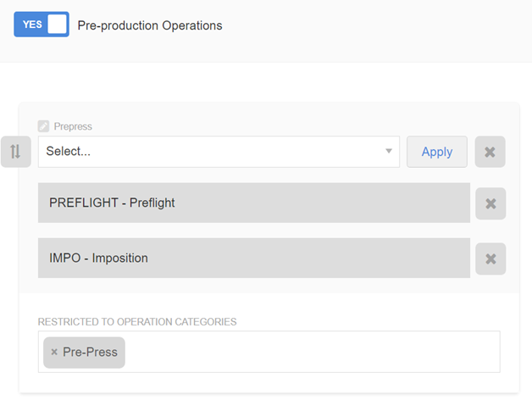Viewport: 532px width, 400px height.
Task: Focus the restricted operation categories field
Action: pyautogui.click(x=313, y=352)
